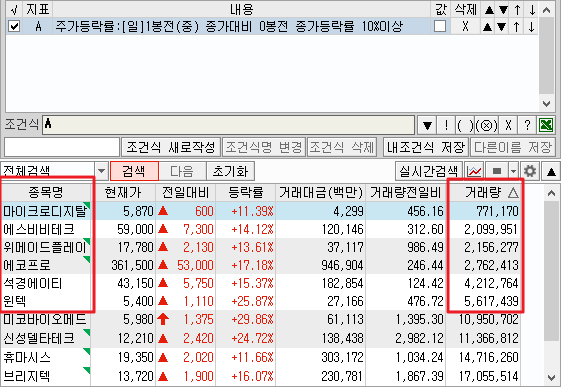Click 다른이름 저장 button
This screenshot has height=387, width=561.
(x=513, y=147)
